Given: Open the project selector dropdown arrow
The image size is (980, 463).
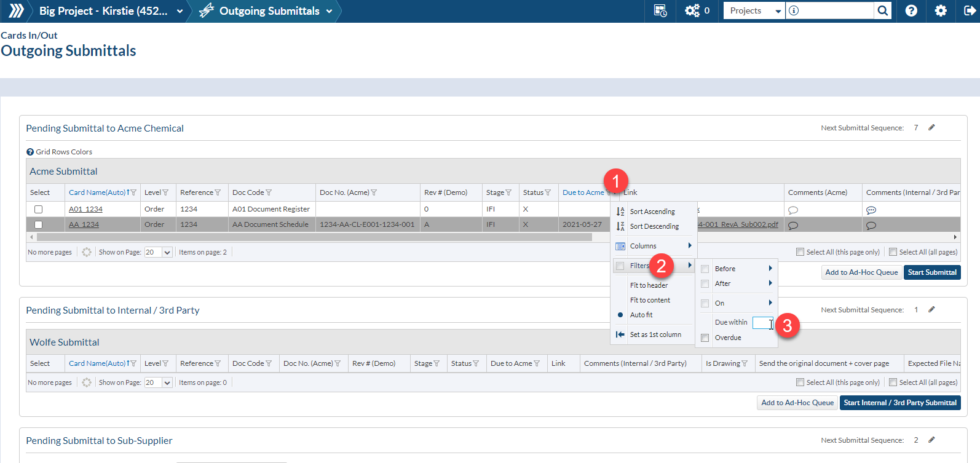Looking at the screenshot, I should click(x=180, y=11).
